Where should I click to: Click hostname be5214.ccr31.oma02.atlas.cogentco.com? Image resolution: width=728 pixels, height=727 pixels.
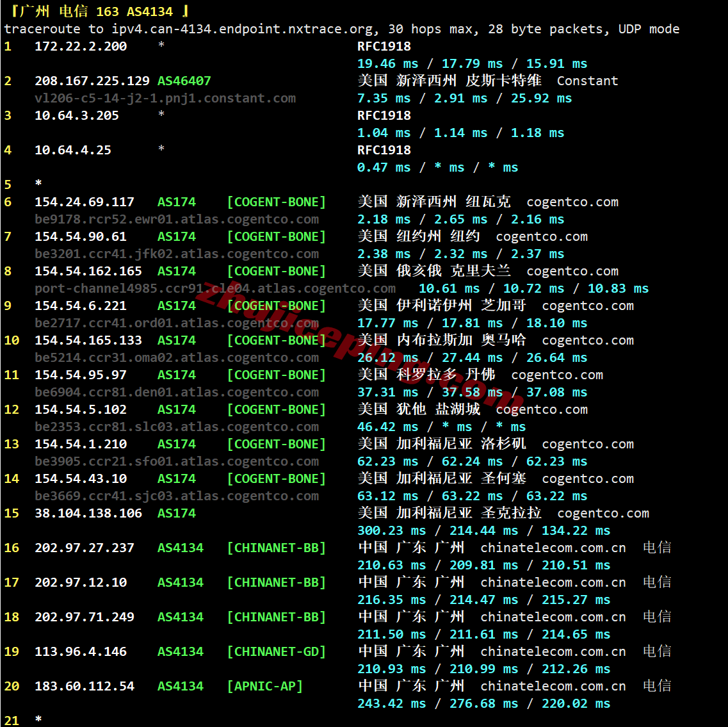(x=177, y=357)
